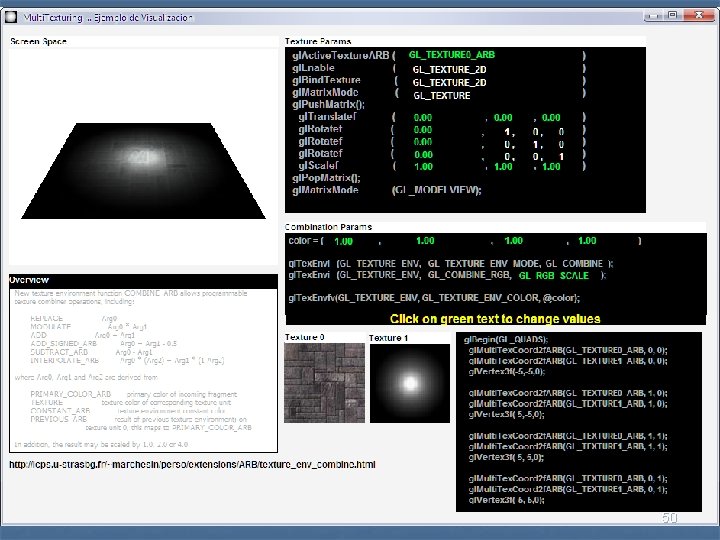Change the second glScalef value (Y)
720x540 pixels.
[503, 167]
